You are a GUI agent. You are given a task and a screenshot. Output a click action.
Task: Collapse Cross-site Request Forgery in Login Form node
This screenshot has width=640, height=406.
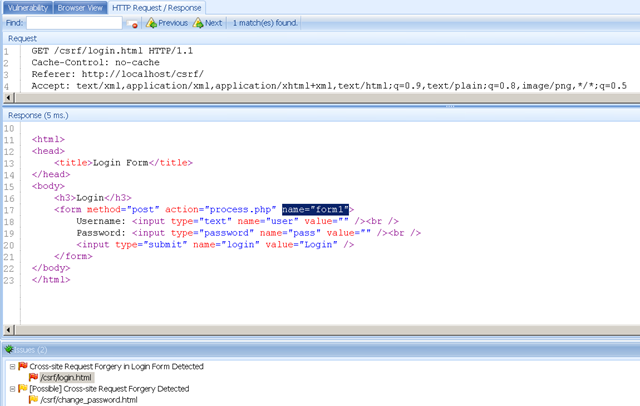(x=12, y=366)
